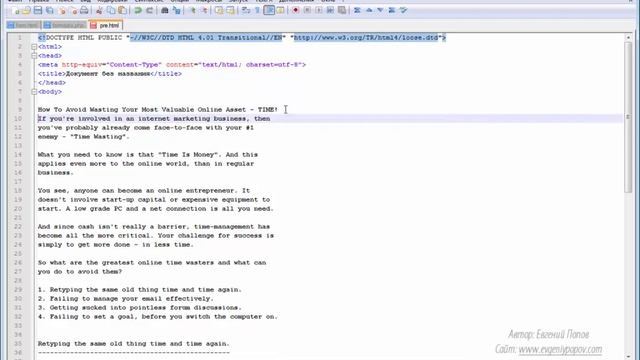This screenshot has height=360, width=640.
Task: Click the blue up-arrow toolbar icon
Action: coord(369,10)
